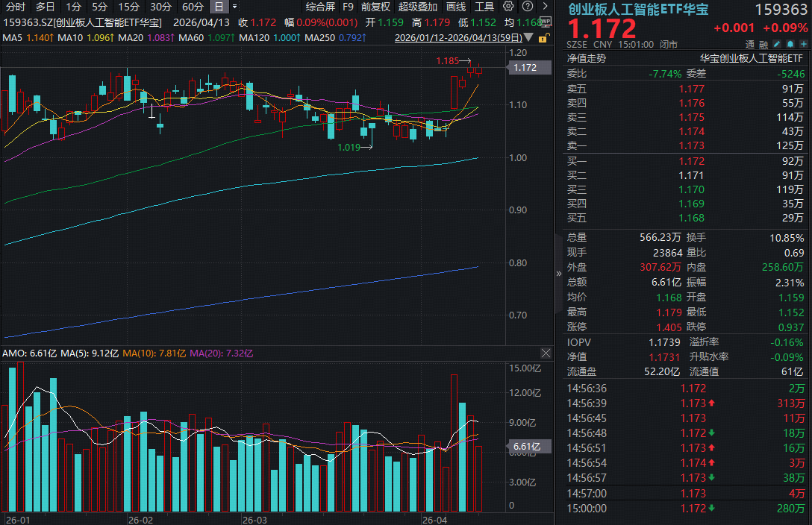The width and height of the screenshot is (812, 525).
Task: Open the 画线 drawing tools
Action: [456, 7]
